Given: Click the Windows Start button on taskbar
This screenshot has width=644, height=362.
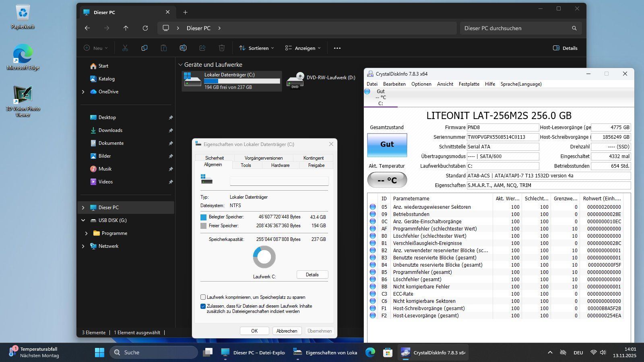Looking at the screenshot, I should pyautogui.click(x=99, y=352).
